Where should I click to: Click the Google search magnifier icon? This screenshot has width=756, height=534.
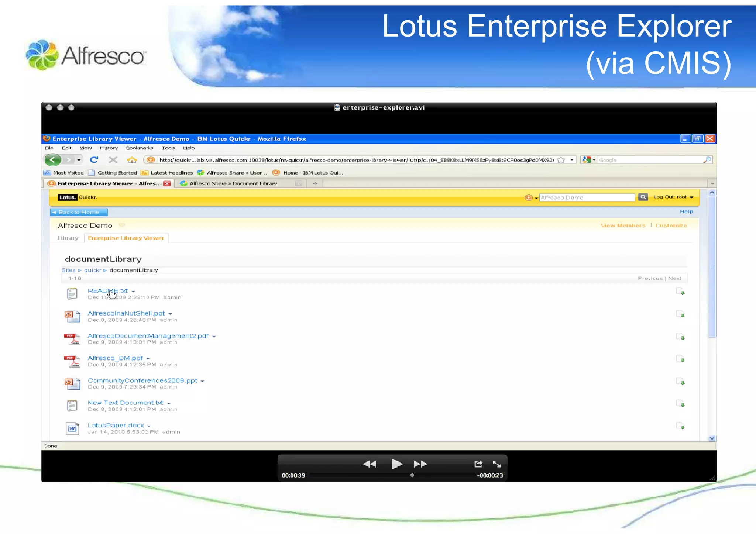click(707, 160)
